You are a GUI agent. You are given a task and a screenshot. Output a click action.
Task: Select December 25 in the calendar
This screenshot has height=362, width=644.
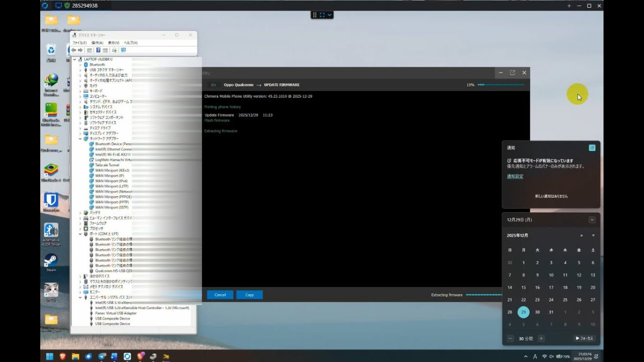click(565, 300)
